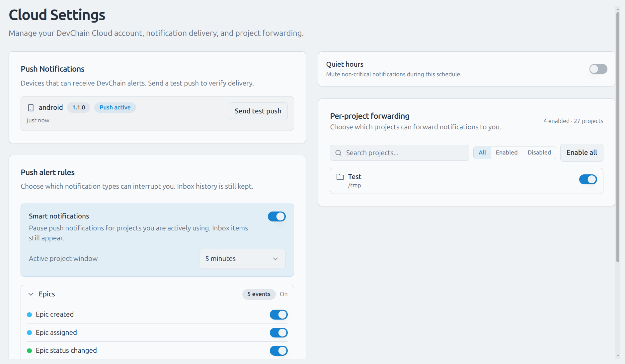Click the Cloud Settings page title
Screen dimensions: 625x364
pos(57,15)
